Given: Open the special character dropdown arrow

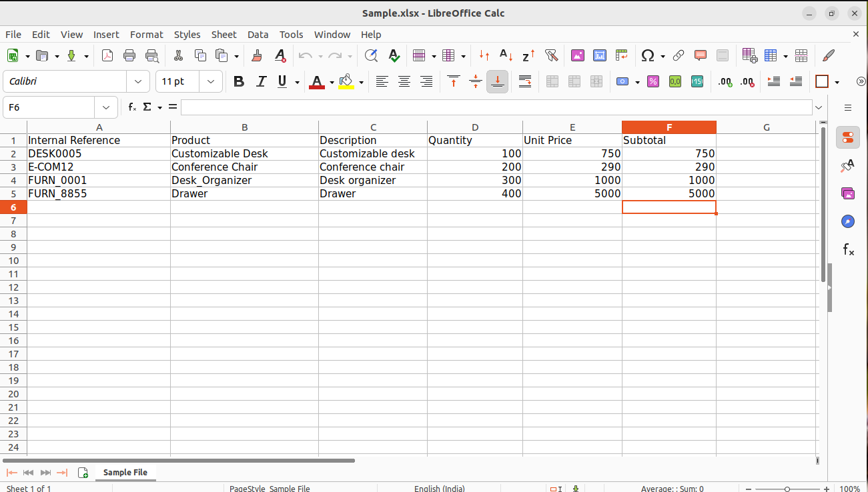Looking at the screenshot, I should (x=663, y=57).
